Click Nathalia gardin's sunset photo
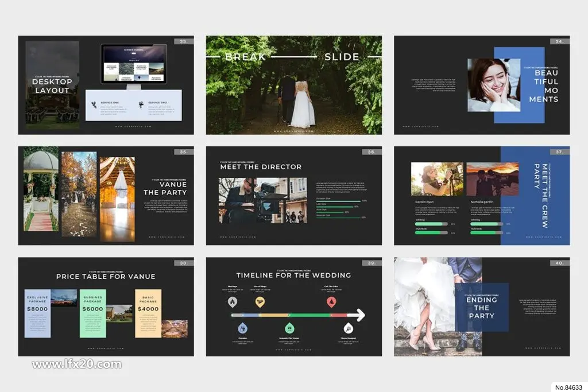This screenshot has width=588, height=392. [x=492, y=178]
